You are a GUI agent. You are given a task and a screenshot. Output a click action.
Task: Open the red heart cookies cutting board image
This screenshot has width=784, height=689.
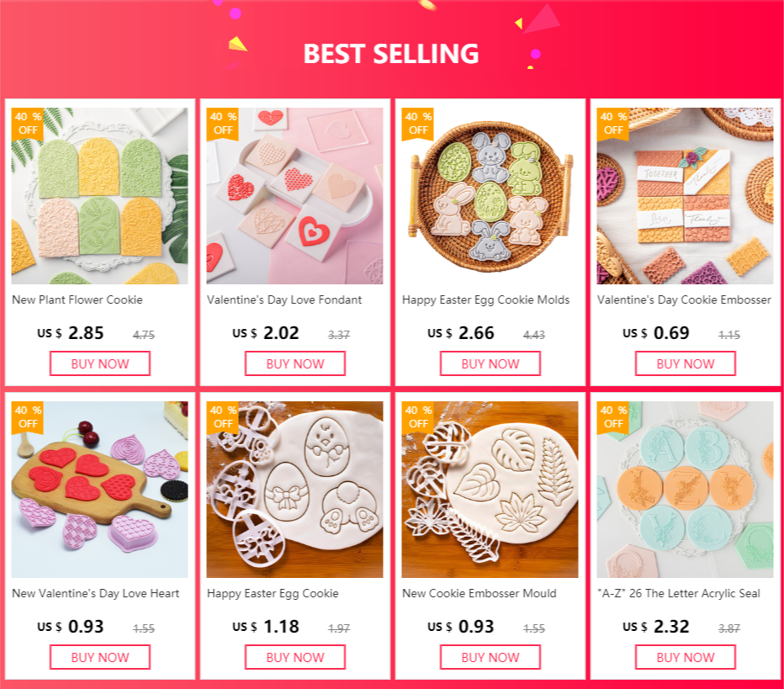(x=100, y=490)
